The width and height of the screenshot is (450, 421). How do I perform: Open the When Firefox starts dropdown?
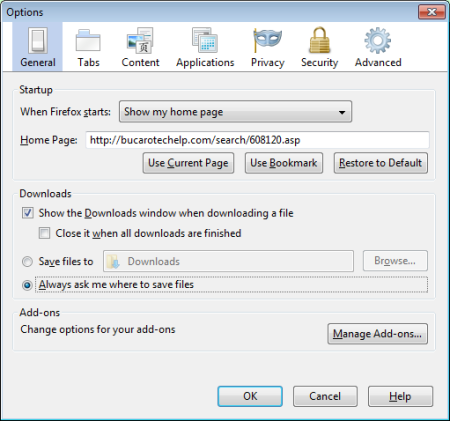point(235,112)
